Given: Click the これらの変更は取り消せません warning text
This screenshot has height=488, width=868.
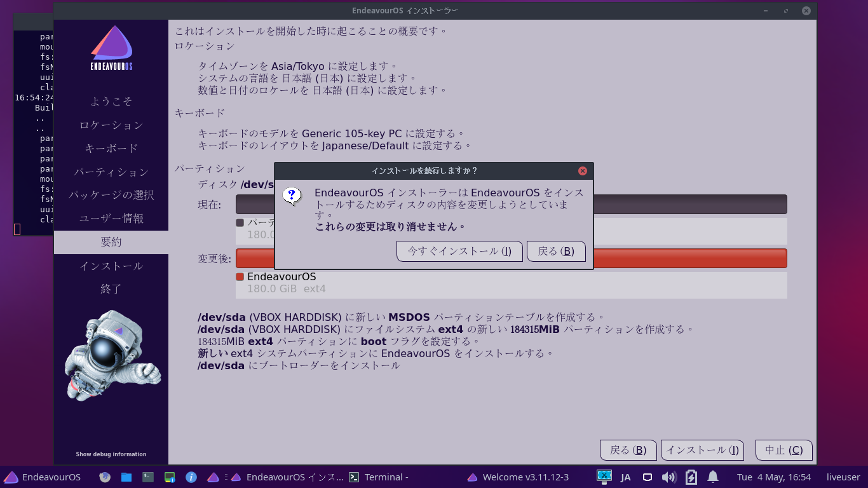Looking at the screenshot, I should [x=391, y=227].
